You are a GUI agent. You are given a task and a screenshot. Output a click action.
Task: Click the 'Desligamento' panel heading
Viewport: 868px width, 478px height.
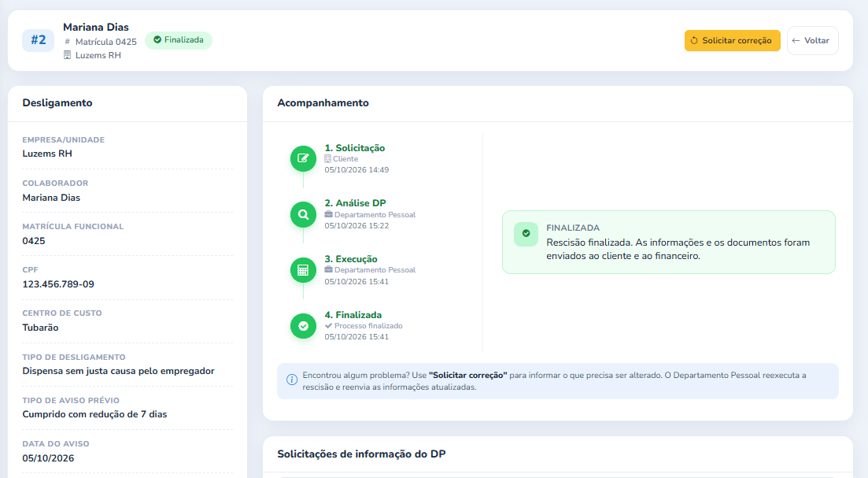pos(57,103)
